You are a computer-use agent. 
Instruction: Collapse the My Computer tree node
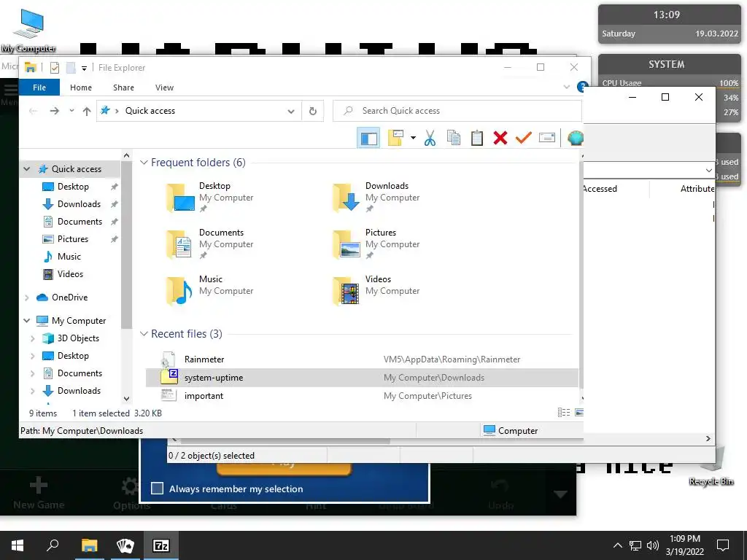tap(27, 321)
